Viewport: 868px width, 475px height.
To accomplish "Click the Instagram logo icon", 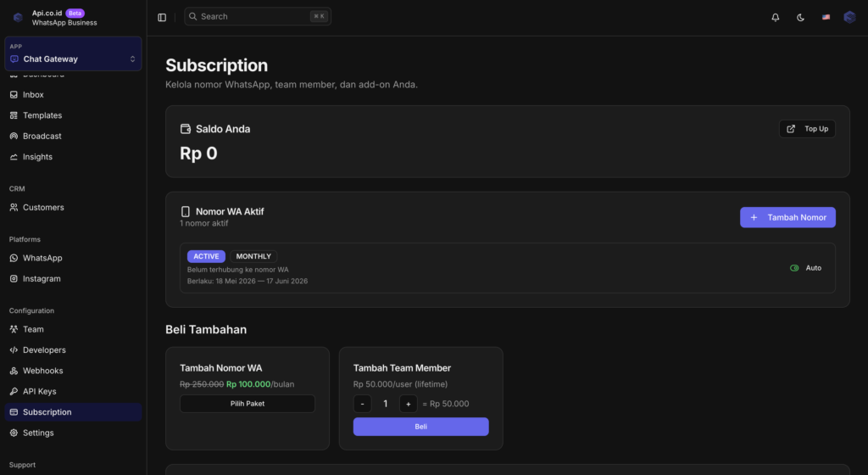I will coord(14,278).
